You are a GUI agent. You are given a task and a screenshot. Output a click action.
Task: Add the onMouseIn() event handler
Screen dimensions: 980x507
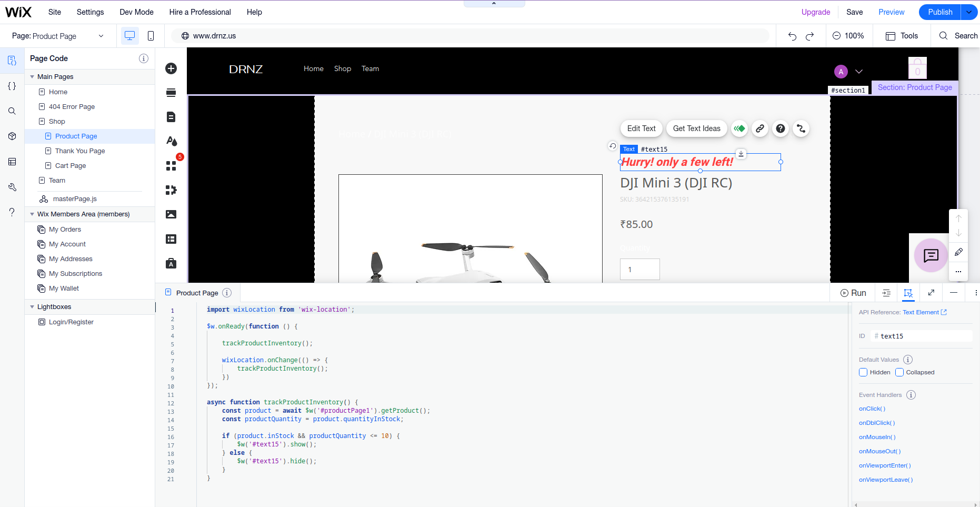pyautogui.click(x=877, y=437)
